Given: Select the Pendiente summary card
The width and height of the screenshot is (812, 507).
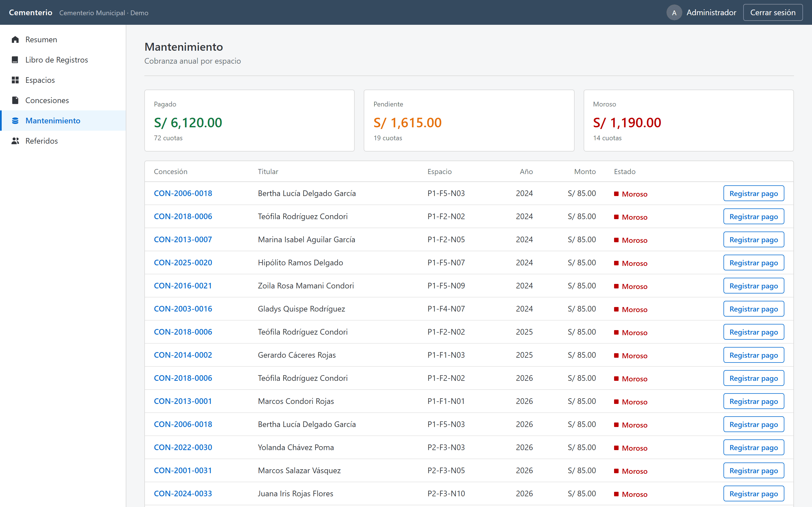Looking at the screenshot, I should tap(469, 120).
